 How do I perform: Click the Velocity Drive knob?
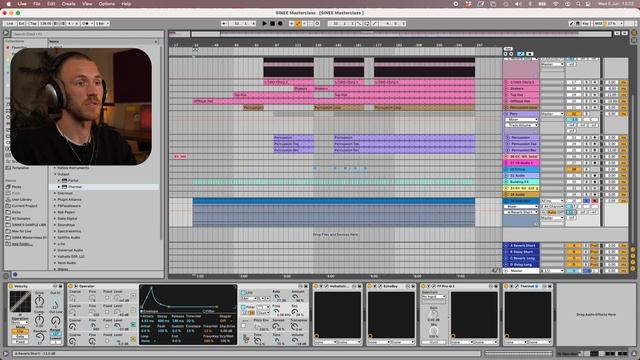39,301
